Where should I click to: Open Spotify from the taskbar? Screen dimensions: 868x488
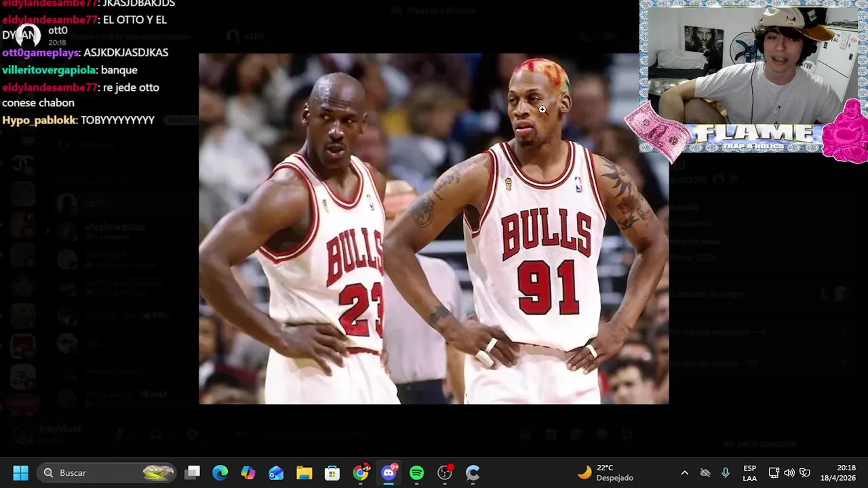(x=416, y=472)
